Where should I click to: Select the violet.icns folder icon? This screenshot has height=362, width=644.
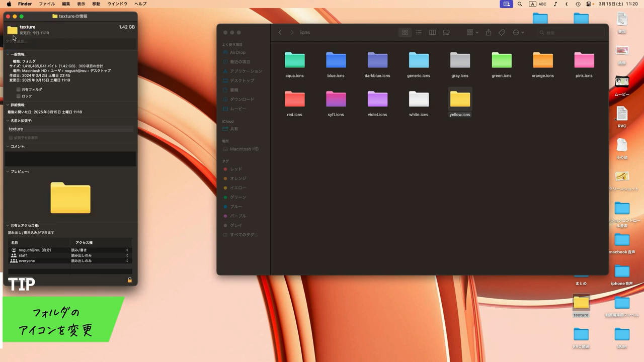click(377, 100)
